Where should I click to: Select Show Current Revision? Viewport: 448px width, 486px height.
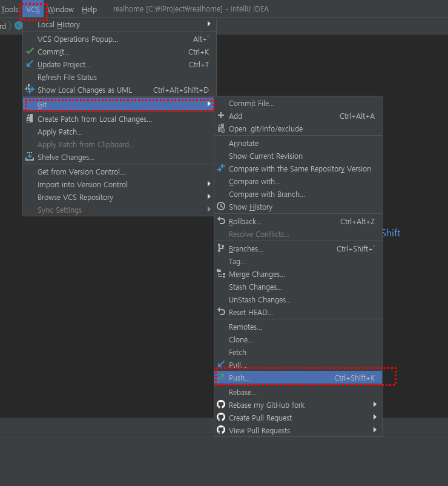point(298,156)
